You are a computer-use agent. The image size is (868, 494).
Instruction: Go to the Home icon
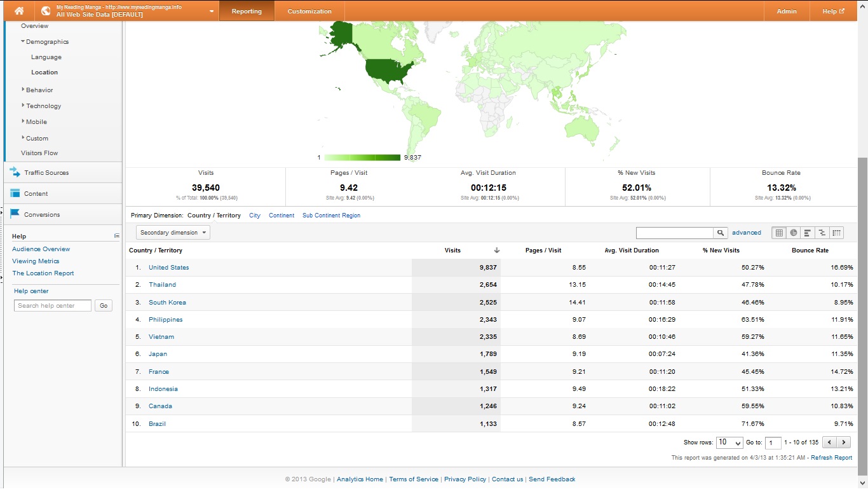tap(19, 11)
